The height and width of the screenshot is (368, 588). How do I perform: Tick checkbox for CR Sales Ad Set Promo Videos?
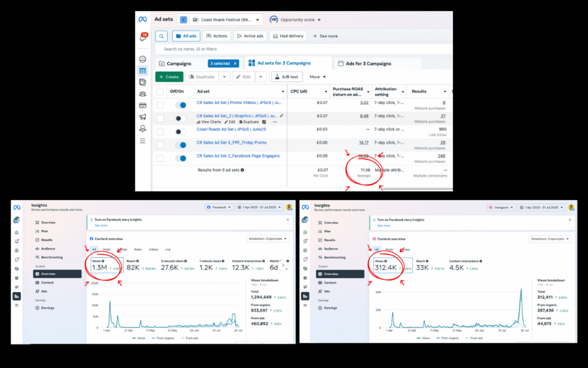(160, 105)
